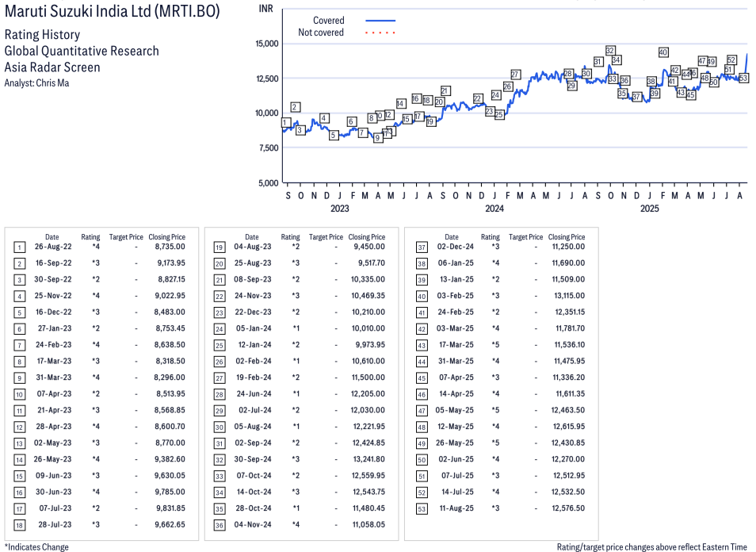Click chart marker 40 above the 2025 peak
Screen dimensions: 756x552
(x=663, y=52)
